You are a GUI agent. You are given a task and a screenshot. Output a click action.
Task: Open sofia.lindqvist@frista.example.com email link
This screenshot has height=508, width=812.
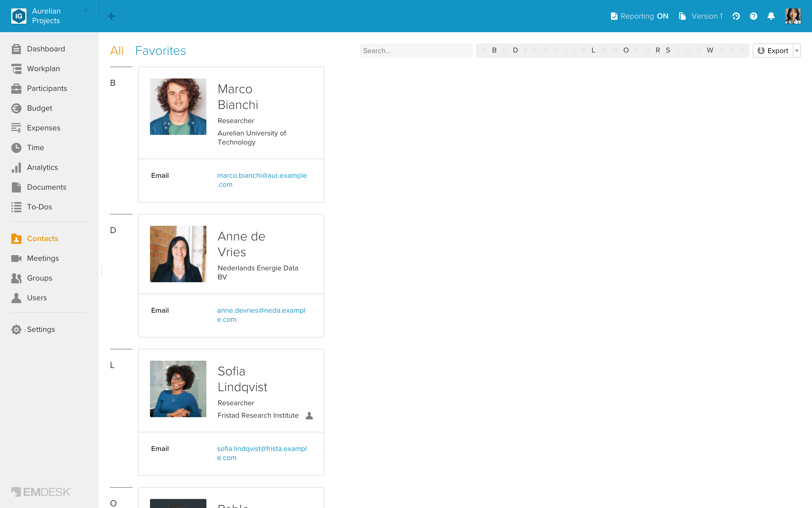click(x=262, y=453)
